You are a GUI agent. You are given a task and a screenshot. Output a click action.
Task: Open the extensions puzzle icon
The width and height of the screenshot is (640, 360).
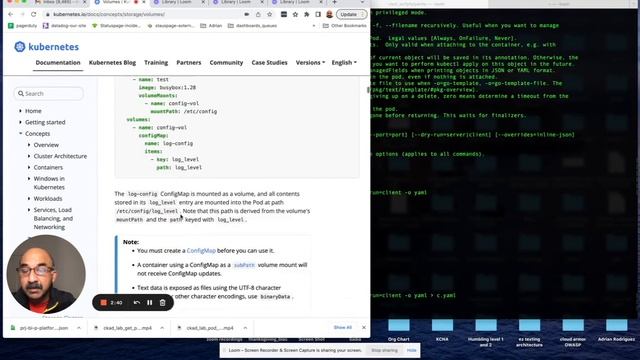(x=307, y=14)
